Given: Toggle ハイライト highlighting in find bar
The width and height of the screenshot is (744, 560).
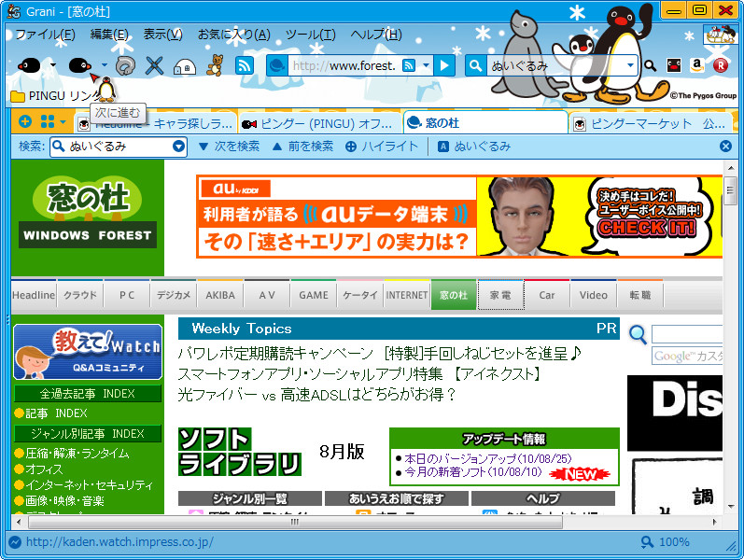Looking at the screenshot, I should (382, 147).
